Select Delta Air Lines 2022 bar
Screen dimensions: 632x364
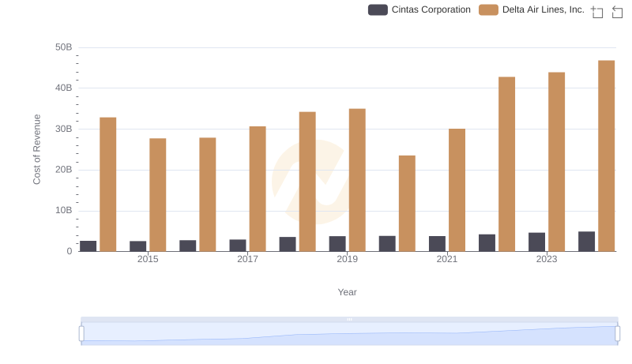[x=506, y=164]
